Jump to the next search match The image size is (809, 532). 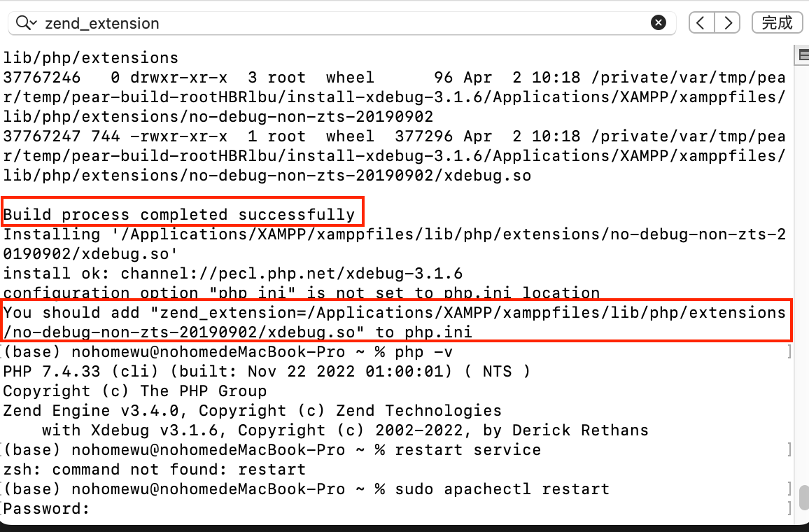(x=727, y=22)
